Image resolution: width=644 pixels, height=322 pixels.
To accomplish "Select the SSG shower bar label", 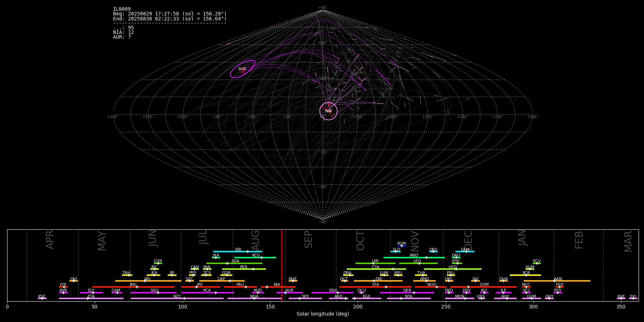I will pos(154,291).
